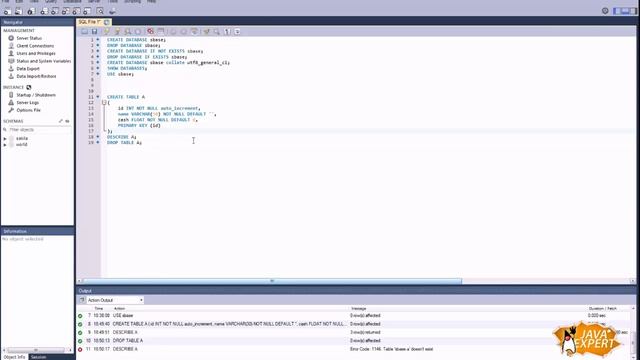The height and width of the screenshot is (360, 640).
Task: Show find panel magnifier icon
Action: (x=217, y=31)
